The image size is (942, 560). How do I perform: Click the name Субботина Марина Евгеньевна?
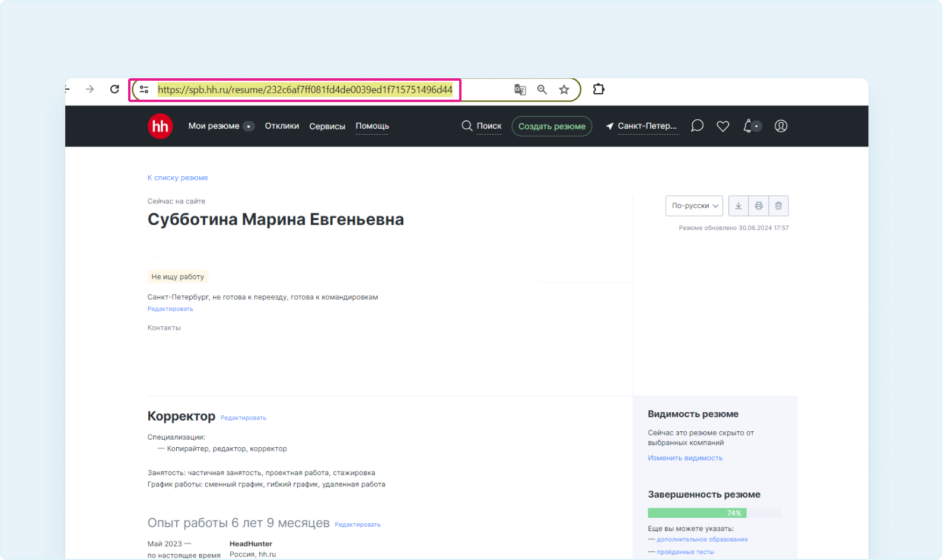pos(276,219)
